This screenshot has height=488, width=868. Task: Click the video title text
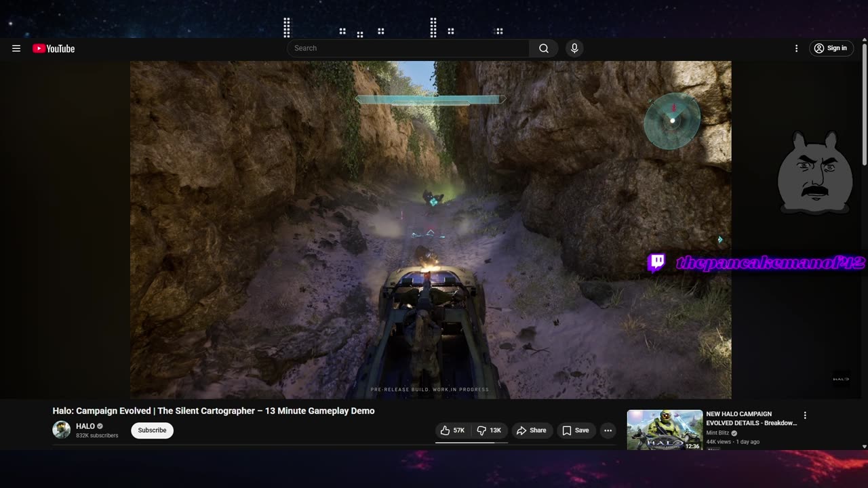click(214, 411)
